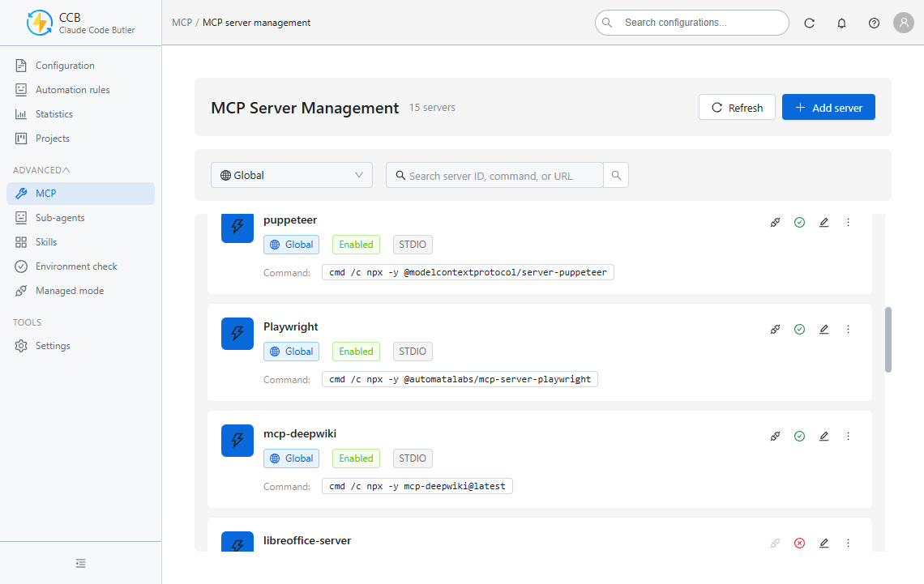Focus the server ID search field

[494, 176]
